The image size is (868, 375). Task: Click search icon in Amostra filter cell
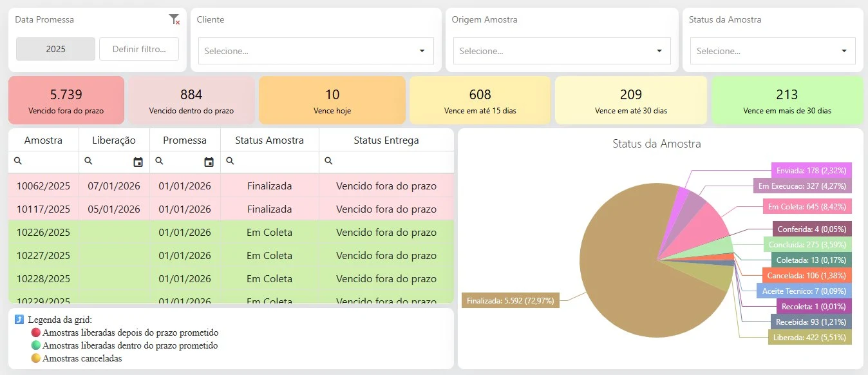click(17, 161)
